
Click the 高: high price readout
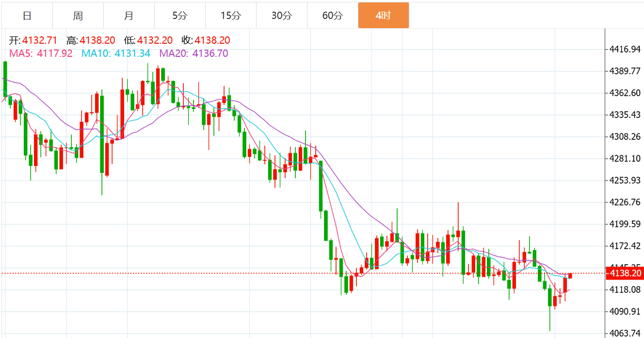[91, 40]
